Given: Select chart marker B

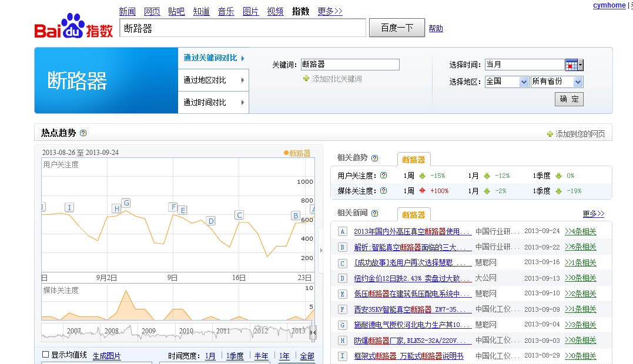Looking at the screenshot, I should click(296, 215).
